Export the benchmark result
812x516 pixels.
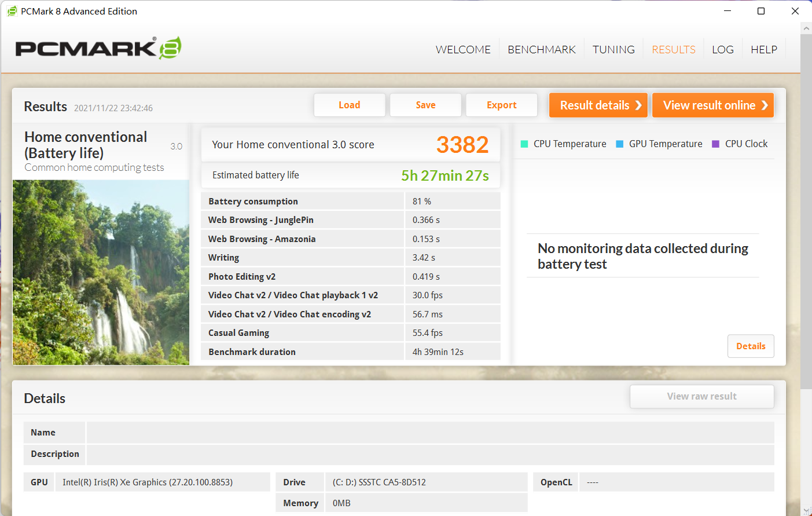[x=502, y=105]
